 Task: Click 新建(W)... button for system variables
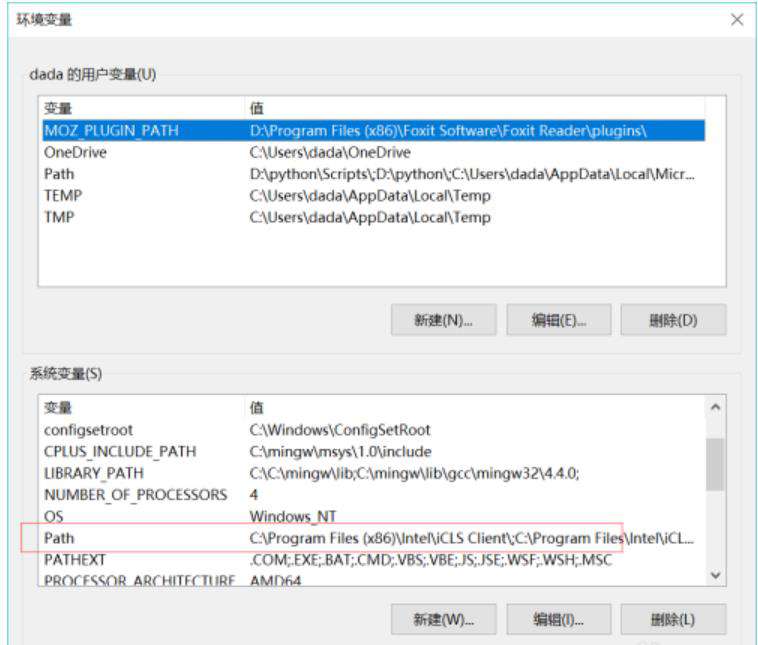coord(443,619)
